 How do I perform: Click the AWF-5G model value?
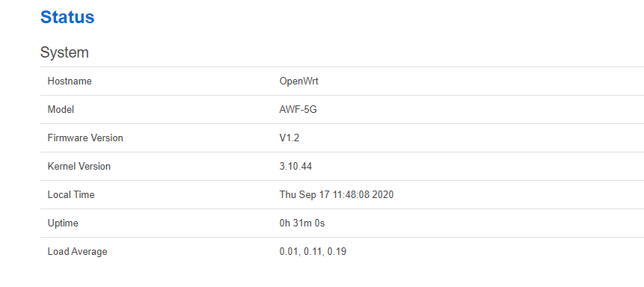click(x=298, y=110)
